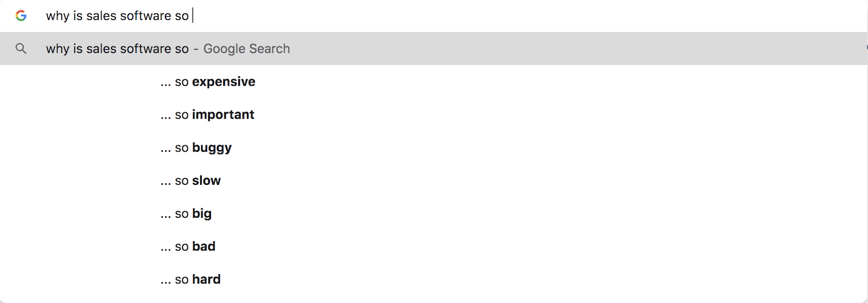The image size is (868, 303).
Task: Select the "so buggy" suggestion
Action: point(196,148)
